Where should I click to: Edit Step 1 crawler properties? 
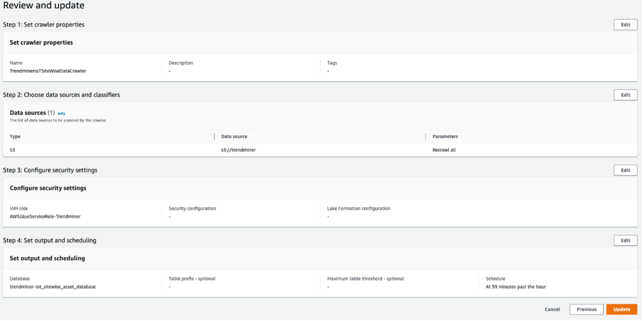pyautogui.click(x=625, y=24)
